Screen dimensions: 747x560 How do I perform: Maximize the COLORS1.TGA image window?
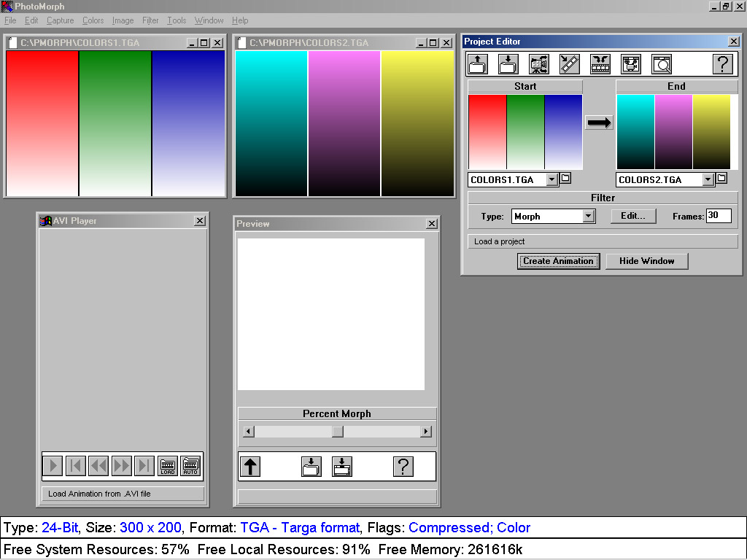204,43
